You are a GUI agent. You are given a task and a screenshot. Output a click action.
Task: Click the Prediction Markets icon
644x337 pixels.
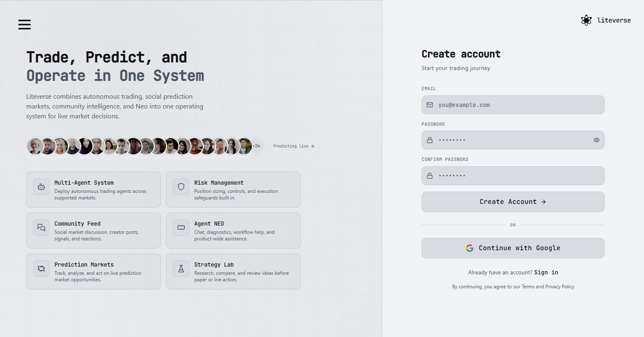coord(41,269)
